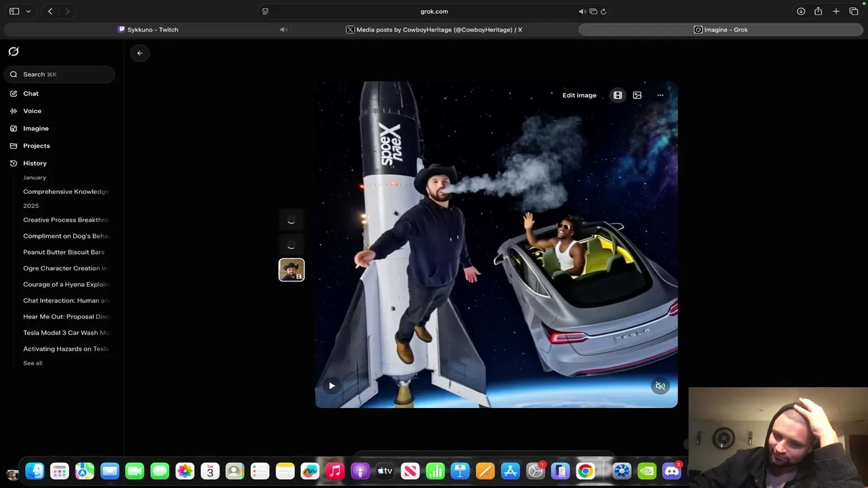Open Safari downloads
This screenshot has height=488, width=868.
click(801, 12)
